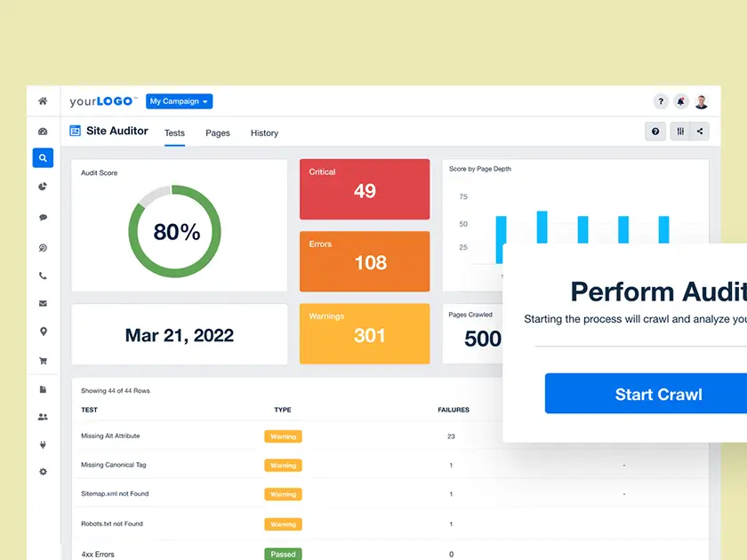Select the search icon in the sidebar
Screen dimensions: 747x560
(43, 157)
